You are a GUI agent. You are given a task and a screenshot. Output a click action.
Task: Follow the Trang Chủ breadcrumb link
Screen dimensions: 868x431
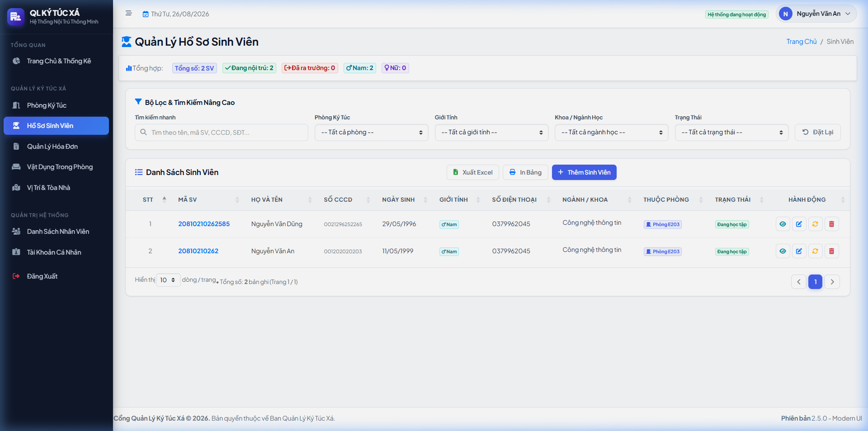802,42
